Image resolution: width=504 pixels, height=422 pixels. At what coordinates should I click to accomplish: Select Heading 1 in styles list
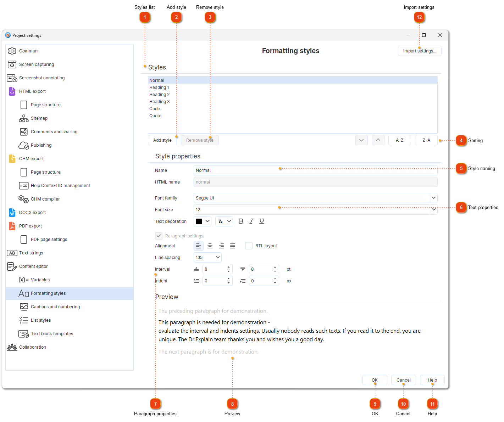tap(293, 88)
